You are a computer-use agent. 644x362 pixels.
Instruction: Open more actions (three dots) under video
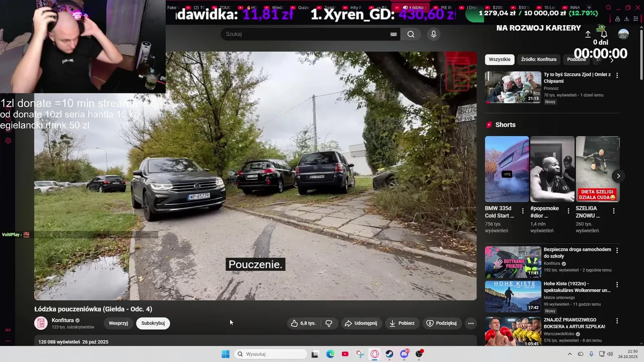471,323
